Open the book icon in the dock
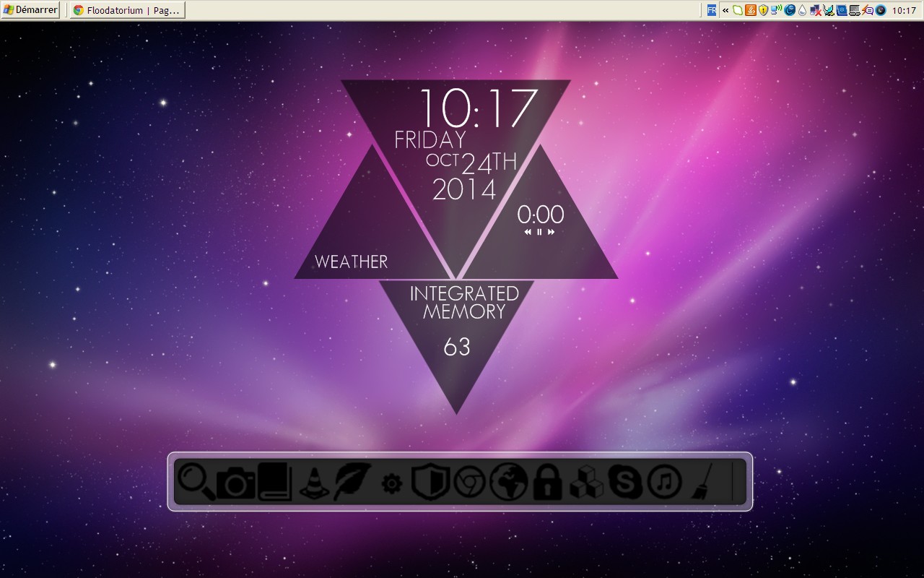Image resolution: width=924 pixels, height=578 pixels. coord(274,482)
